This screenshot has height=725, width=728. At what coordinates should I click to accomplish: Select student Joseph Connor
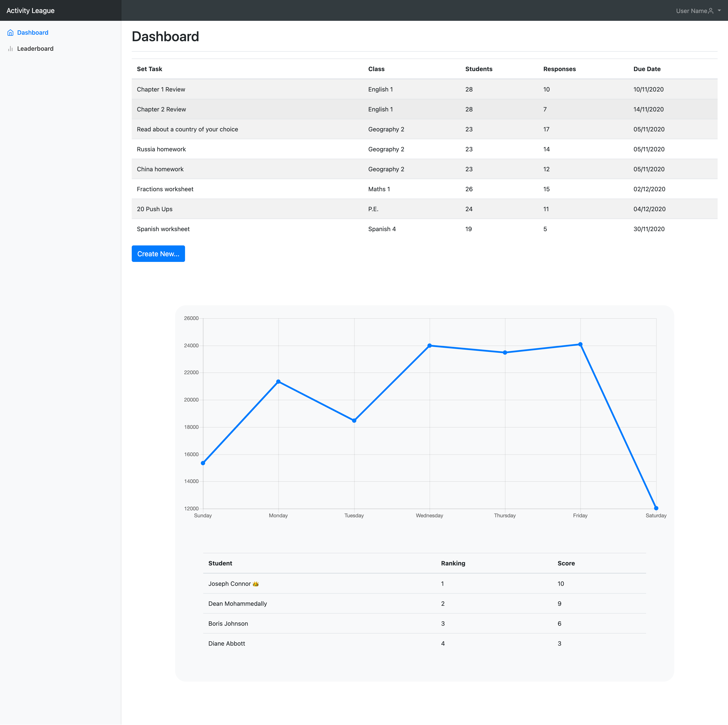[229, 584]
